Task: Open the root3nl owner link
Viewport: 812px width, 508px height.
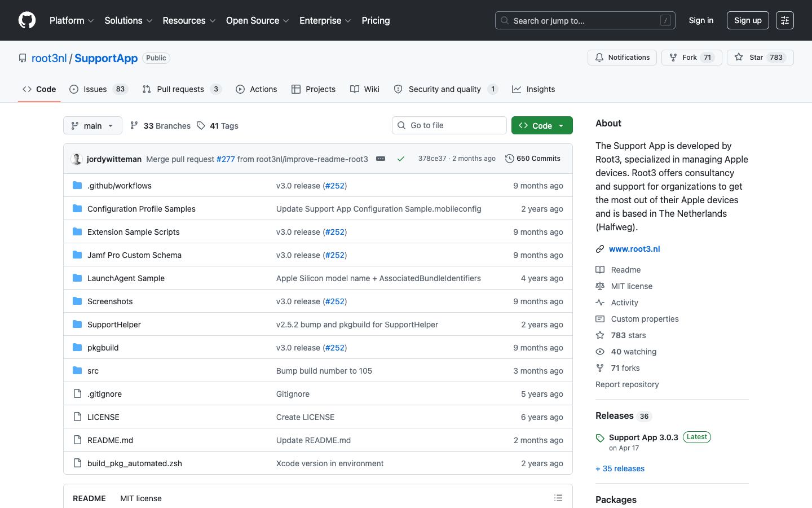Action: pos(49,58)
